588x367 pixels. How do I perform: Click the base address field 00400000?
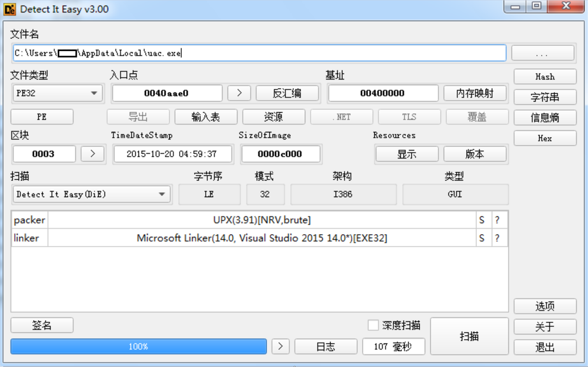tap(383, 93)
